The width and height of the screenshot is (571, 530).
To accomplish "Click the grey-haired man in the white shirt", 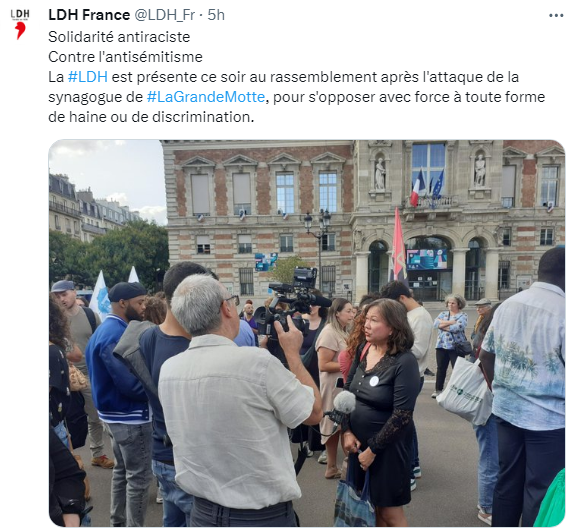I will coord(233,401).
